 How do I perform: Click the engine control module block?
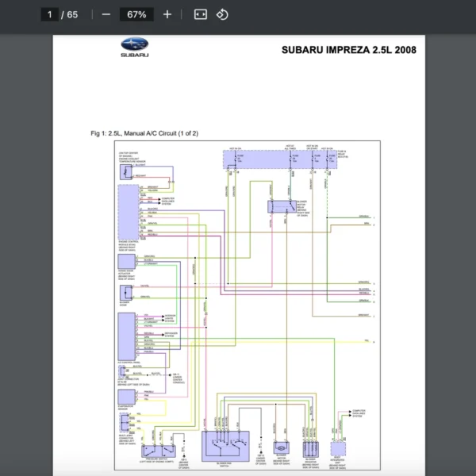129,212
